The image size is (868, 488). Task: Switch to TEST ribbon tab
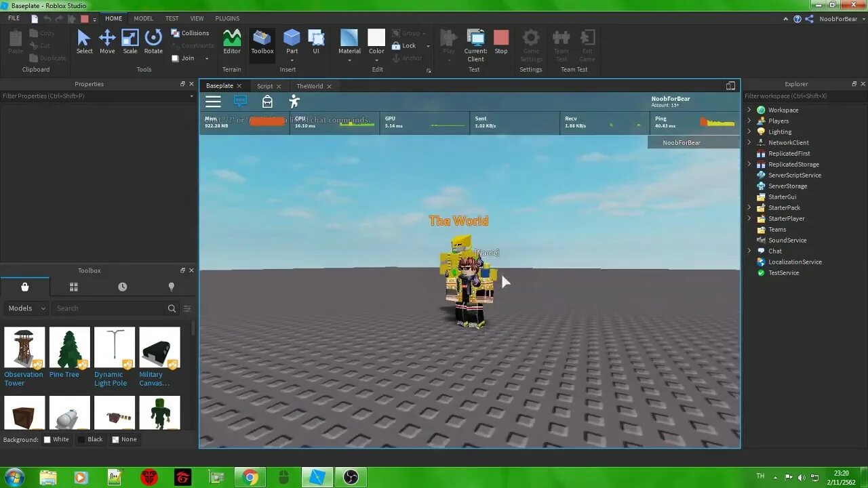pyautogui.click(x=172, y=18)
